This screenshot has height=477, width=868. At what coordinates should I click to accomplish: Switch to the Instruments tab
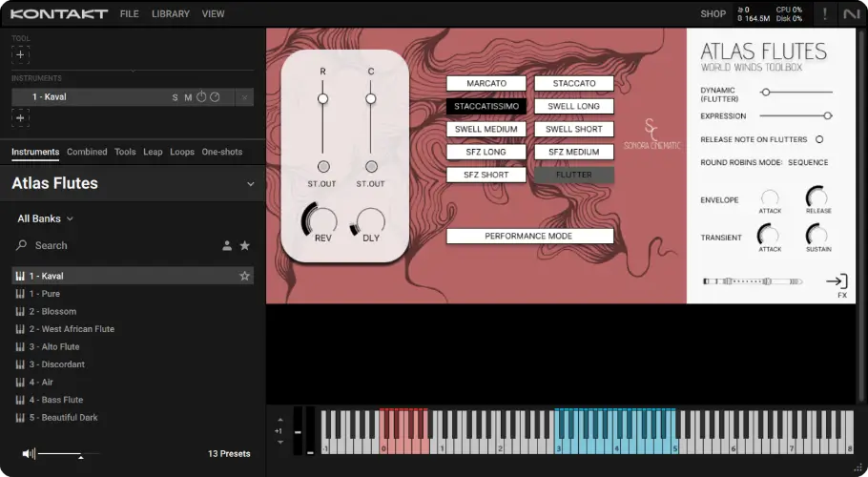[x=35, y=152]
